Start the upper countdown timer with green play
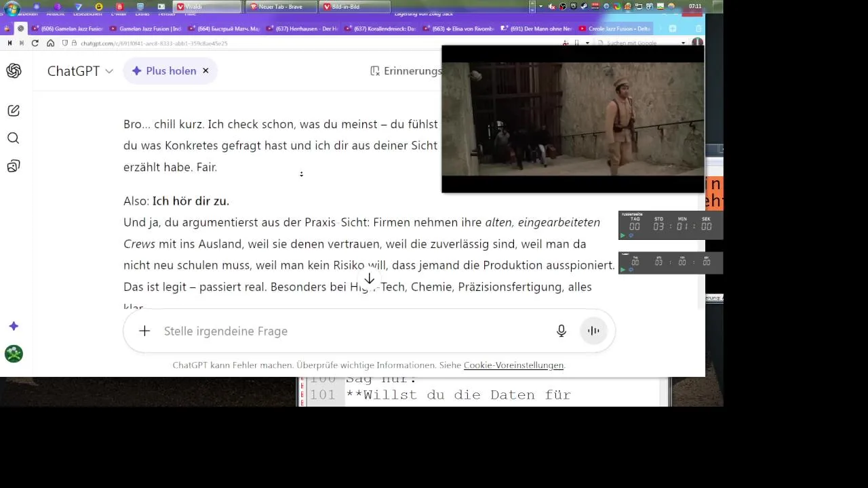Image resolution: width=868 pixels, height=488 pixels. point(623,235)
